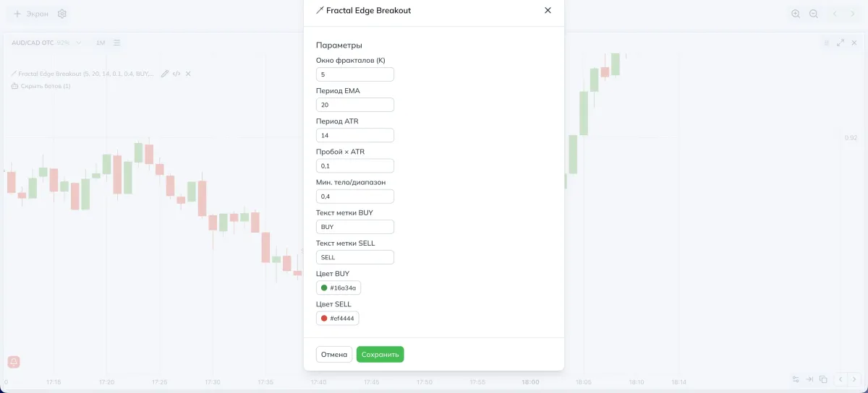This screenshot has width=868, height=393.
Task: Click the zoom in magnifier icon
Action: pos(796,14)
